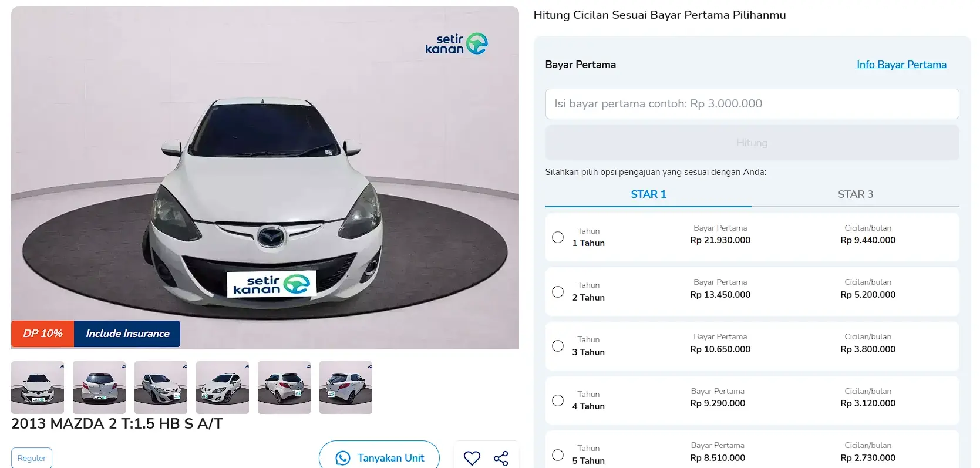Open the Info Bayar Pertama link
Screen dimensions: 980x468
(x=901, y=65)
